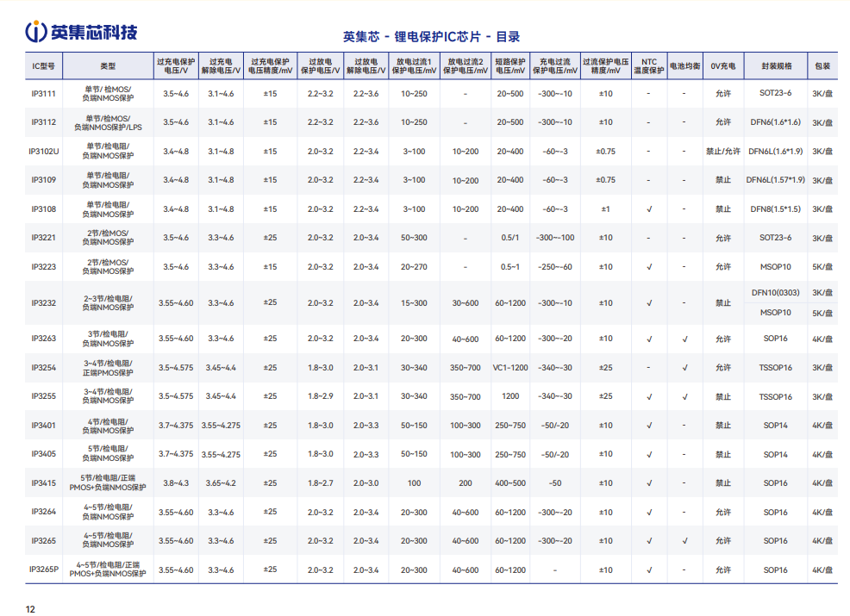Image resolution: width=850 pixels, height=616 pixels.
Task: Click the 3.8~4.3 overcharge voltage cell
Action: coord(176,483)
